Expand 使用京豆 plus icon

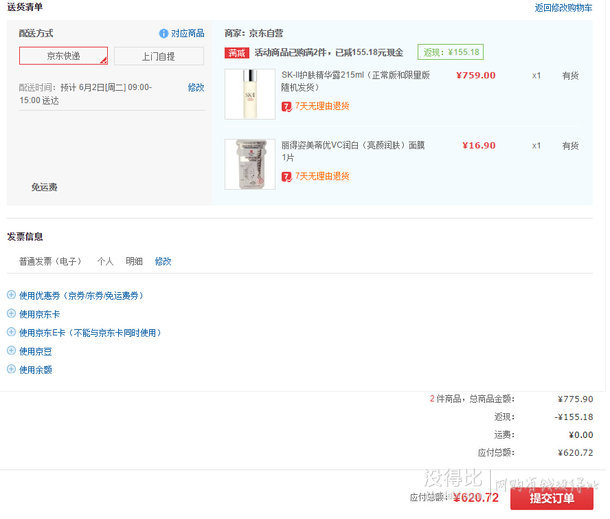[11, 351]
